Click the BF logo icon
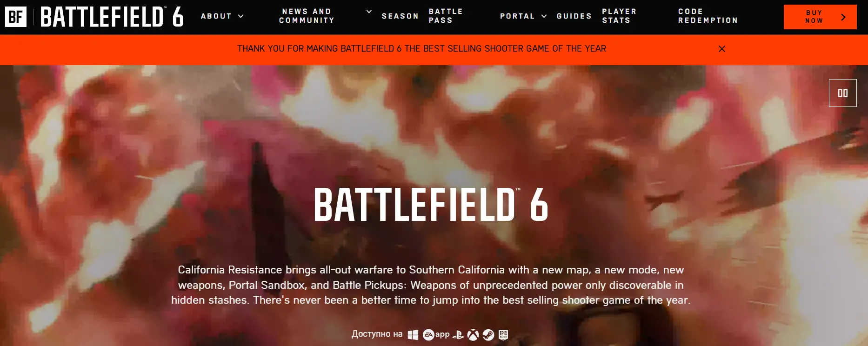 [x=16, y=17]
